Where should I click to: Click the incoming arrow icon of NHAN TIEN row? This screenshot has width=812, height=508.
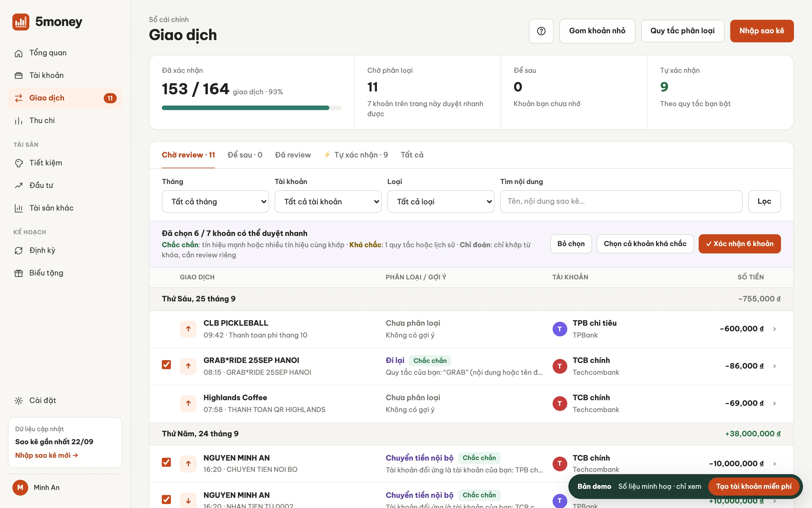pyautogui.click(x=188, y=501)
